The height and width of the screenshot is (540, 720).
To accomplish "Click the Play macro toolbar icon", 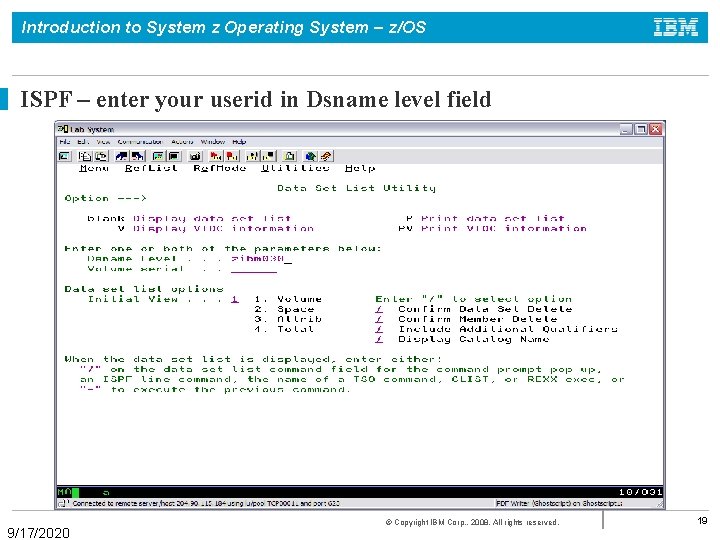I will (x=253, y=156).
